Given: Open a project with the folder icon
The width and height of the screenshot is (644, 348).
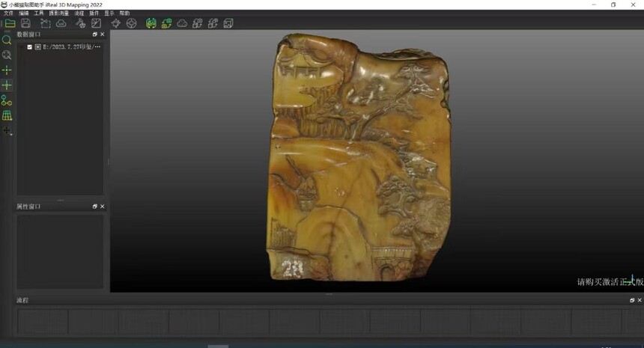Looking at the screenshot, I should 10,23.
